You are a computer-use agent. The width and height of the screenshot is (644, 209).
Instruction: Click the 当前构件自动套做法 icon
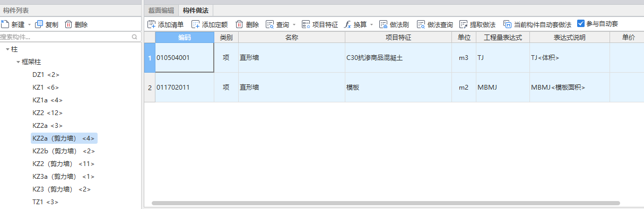point(508,24)
